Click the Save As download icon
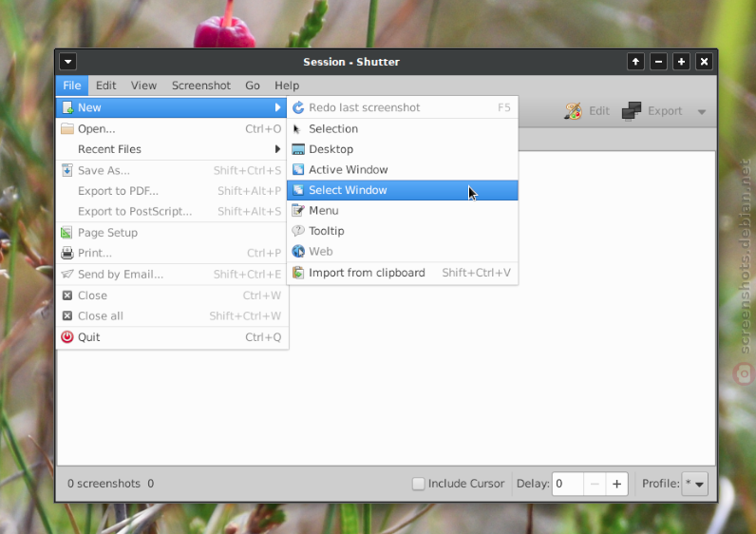Screen dimensions: 756x534 (67, 170)
